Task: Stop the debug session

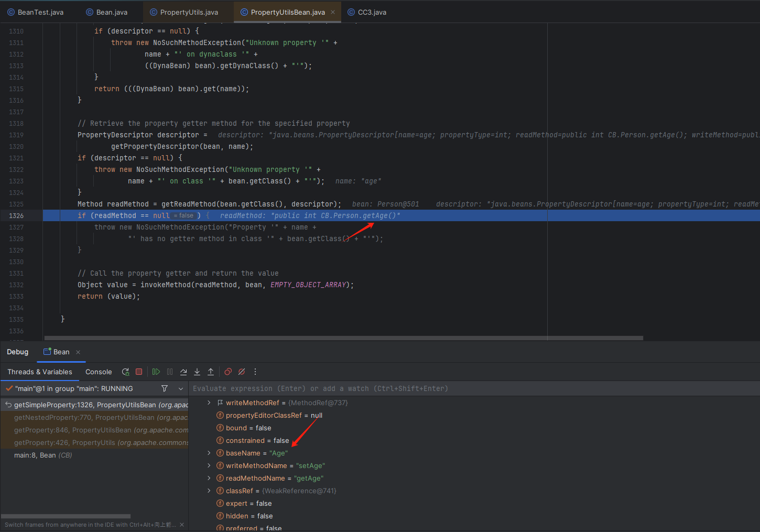Action: coord(139,372)
